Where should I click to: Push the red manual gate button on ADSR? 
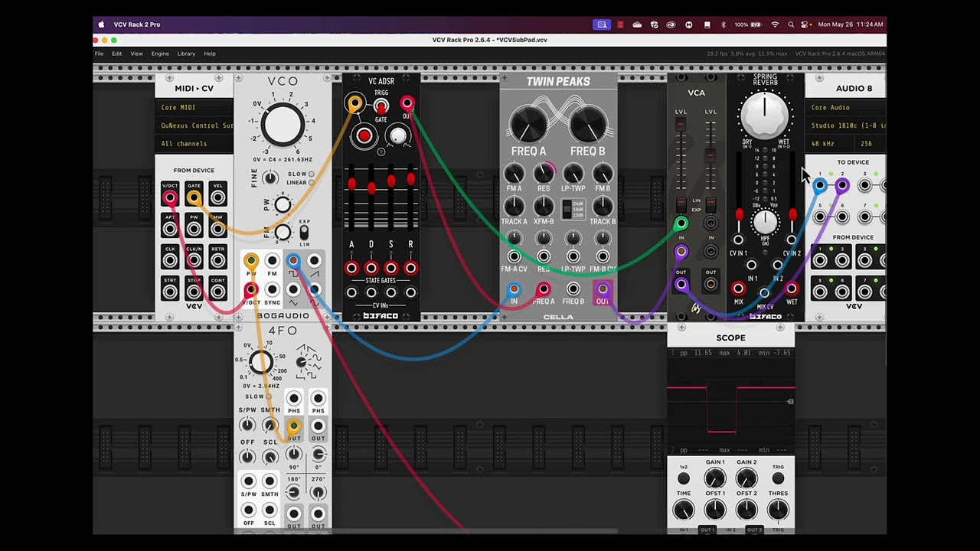[364, 137]
